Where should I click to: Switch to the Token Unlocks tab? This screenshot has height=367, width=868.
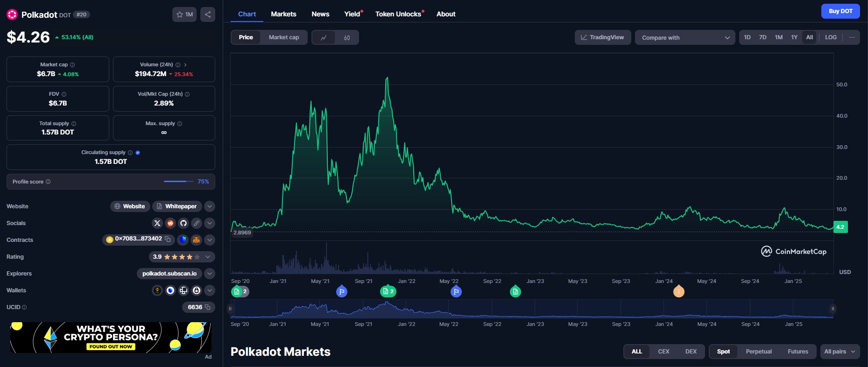pyautogui.click(x=398, y=14)
